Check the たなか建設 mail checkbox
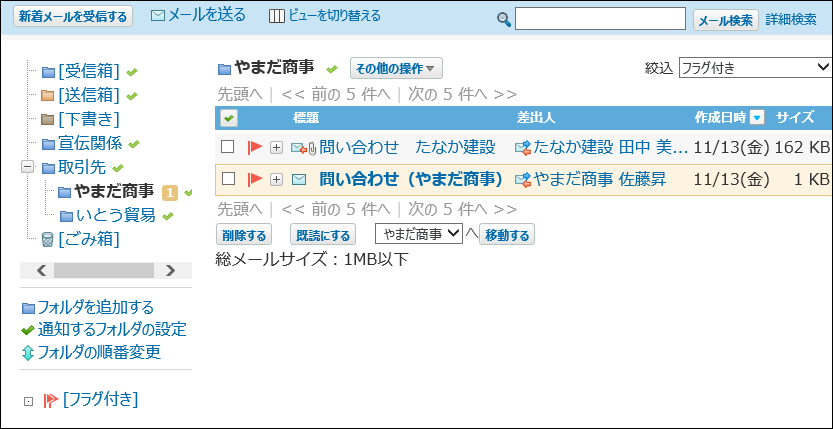This screenshot has height=429, width=833. coord(227,147)
